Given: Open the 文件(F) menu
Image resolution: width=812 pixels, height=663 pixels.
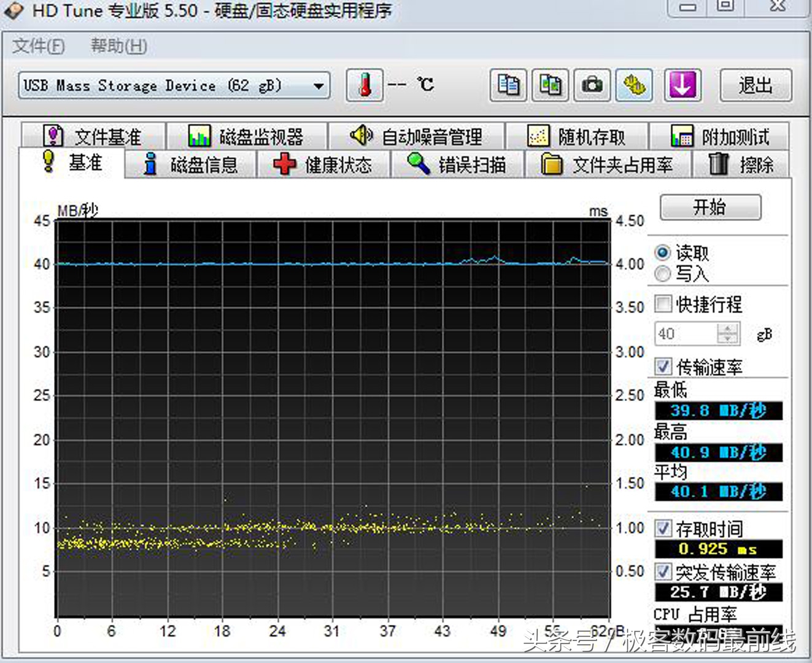Looking at the screenshot, I should click(x=37, y=46).
